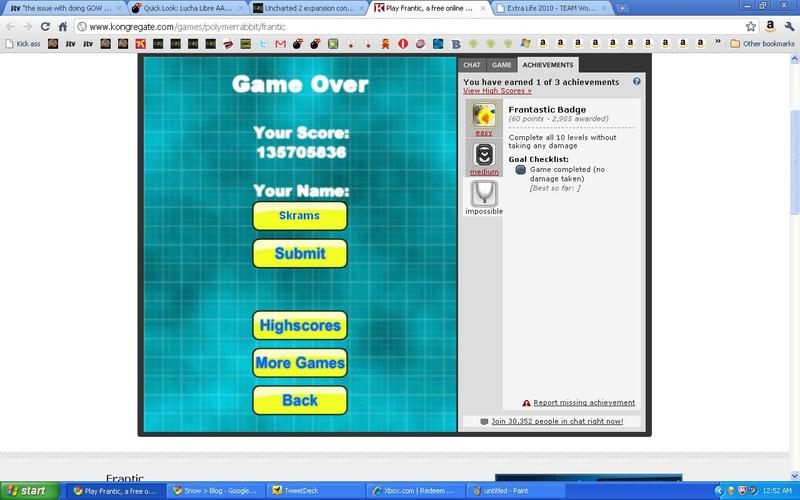
Task: Close the Play Frantic browser tab
Action: click(x=483, y=8)
